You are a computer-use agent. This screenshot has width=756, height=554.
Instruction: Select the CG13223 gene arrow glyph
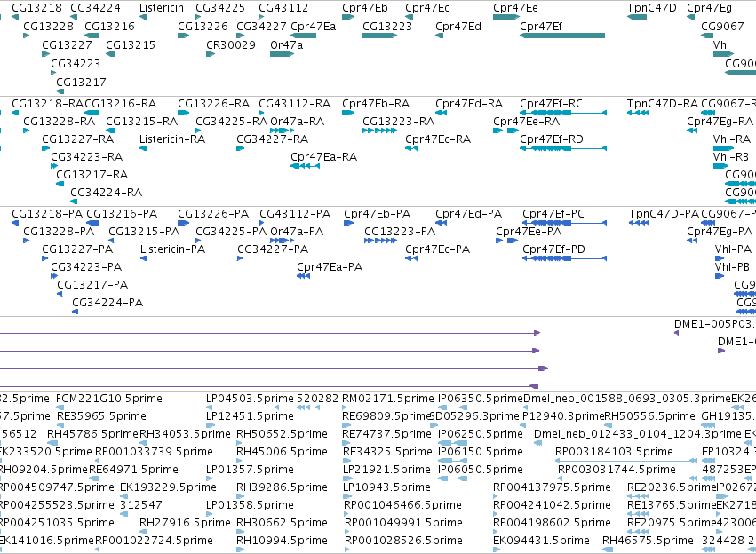coord(380,36)
